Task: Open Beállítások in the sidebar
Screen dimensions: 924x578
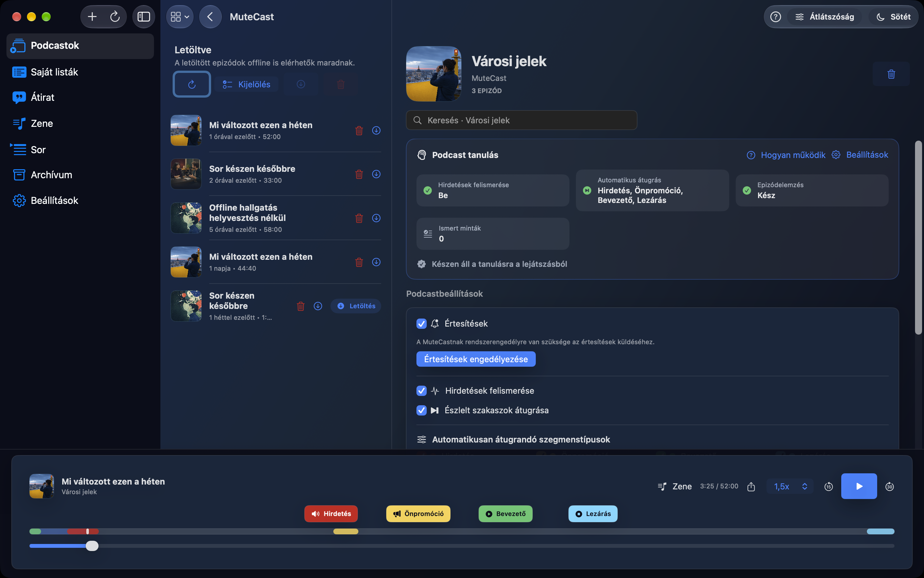Action: point(80,200)
